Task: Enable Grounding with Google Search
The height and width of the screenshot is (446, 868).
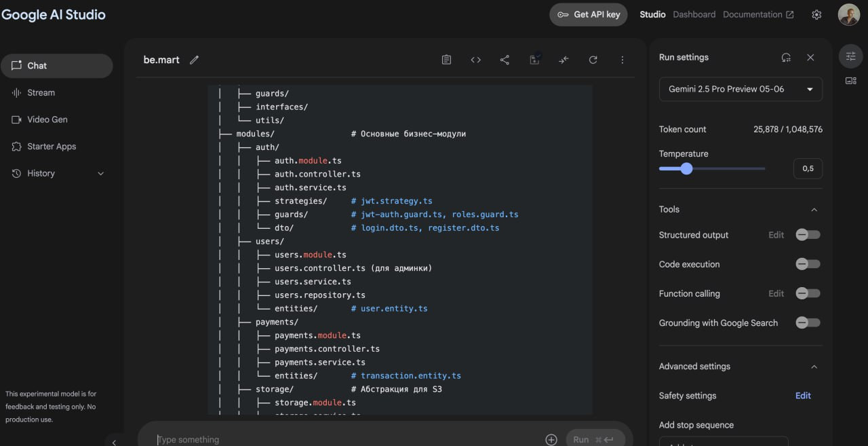Action: click(x=807, y=323)
